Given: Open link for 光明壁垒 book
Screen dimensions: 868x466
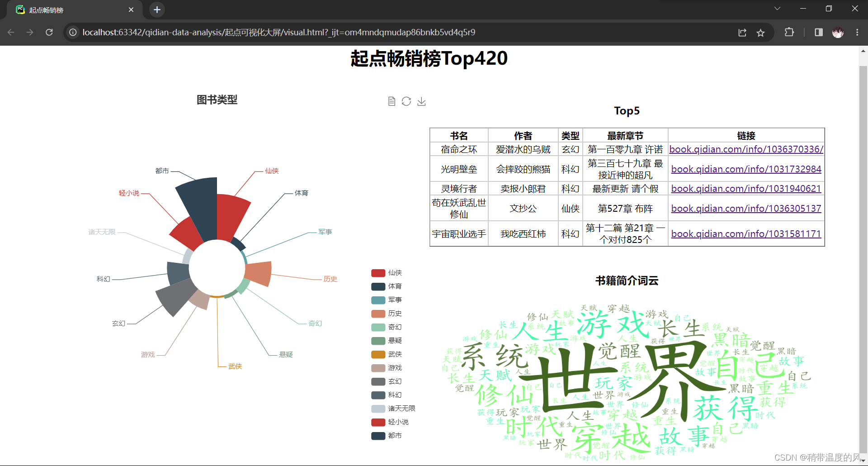Looking at the screenshot, I should (746, 169).
